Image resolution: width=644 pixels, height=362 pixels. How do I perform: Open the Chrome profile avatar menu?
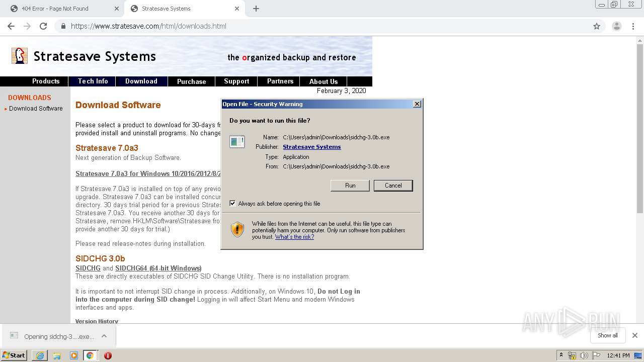point(616,26)
